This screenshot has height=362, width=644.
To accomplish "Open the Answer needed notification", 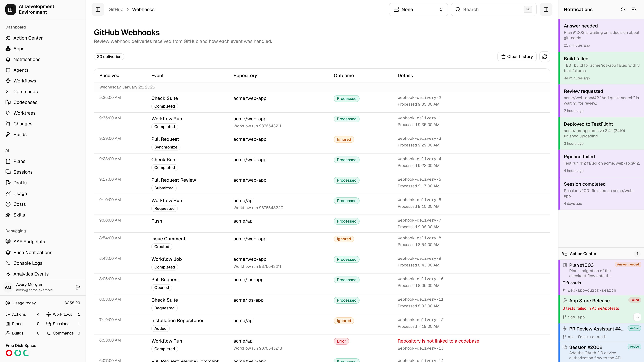I will click(x=601, y=35).
